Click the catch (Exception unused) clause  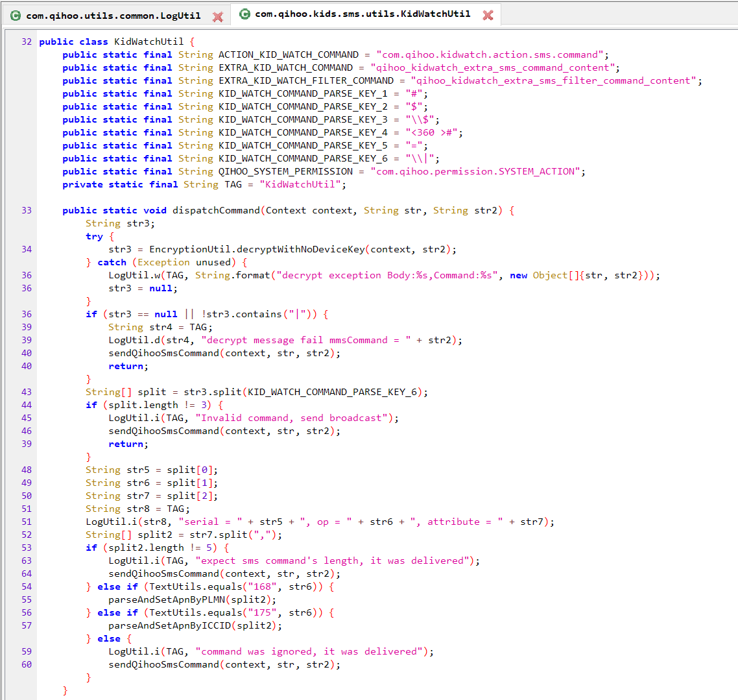tap(167, 262)
